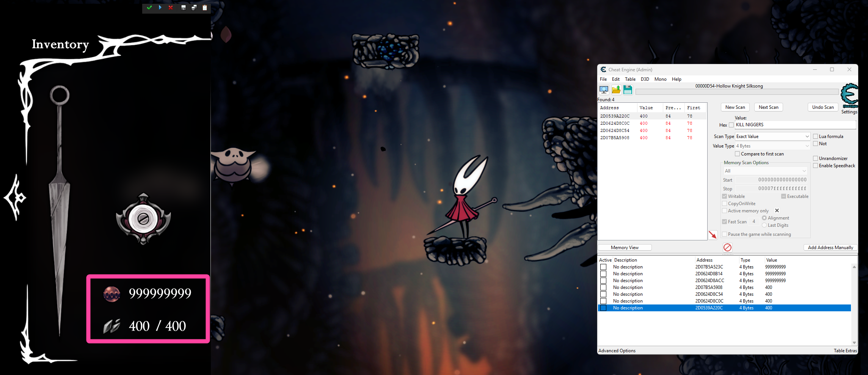868x375 pixels.
Task: Click the red no-entry icon to clear the address list
Action: 727,248
